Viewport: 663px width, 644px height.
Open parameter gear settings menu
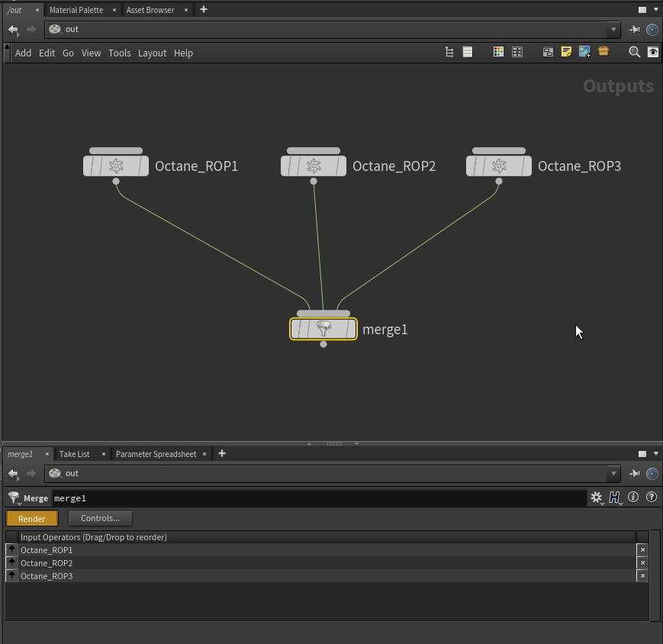click(597, 497)
